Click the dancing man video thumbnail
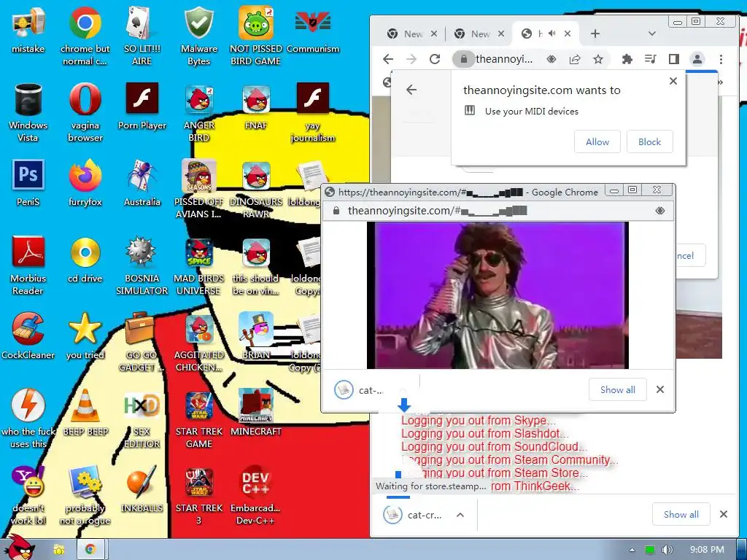The image size is (747, 560). [x=498, y=295]
